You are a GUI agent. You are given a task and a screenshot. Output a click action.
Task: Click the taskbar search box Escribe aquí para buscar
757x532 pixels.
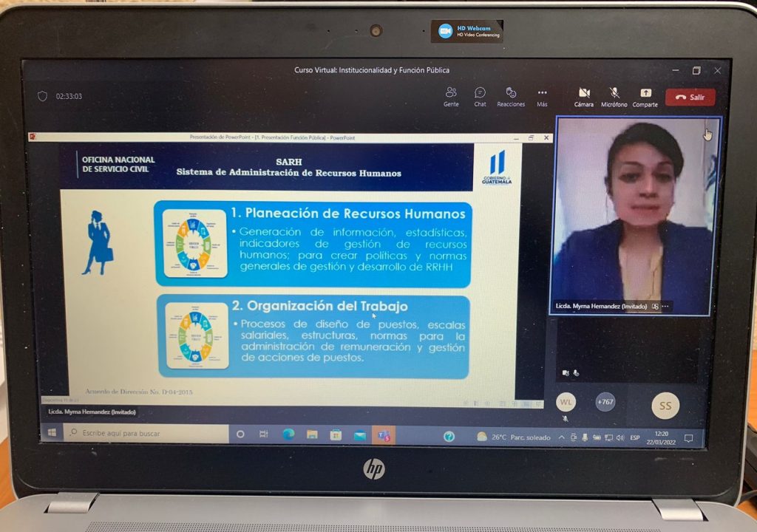coord(146,434)
